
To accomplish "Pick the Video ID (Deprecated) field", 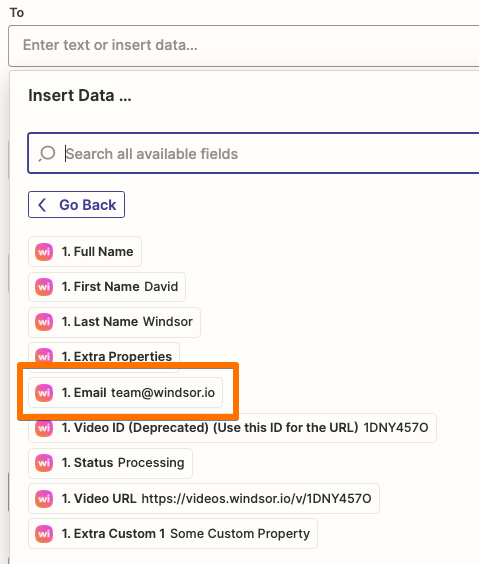I will [x=232, y=428].
